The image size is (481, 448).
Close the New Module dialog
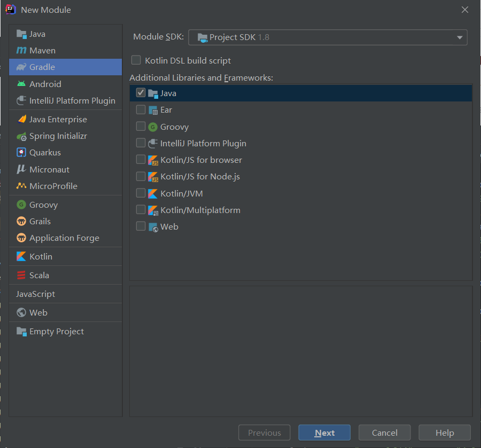465,10
